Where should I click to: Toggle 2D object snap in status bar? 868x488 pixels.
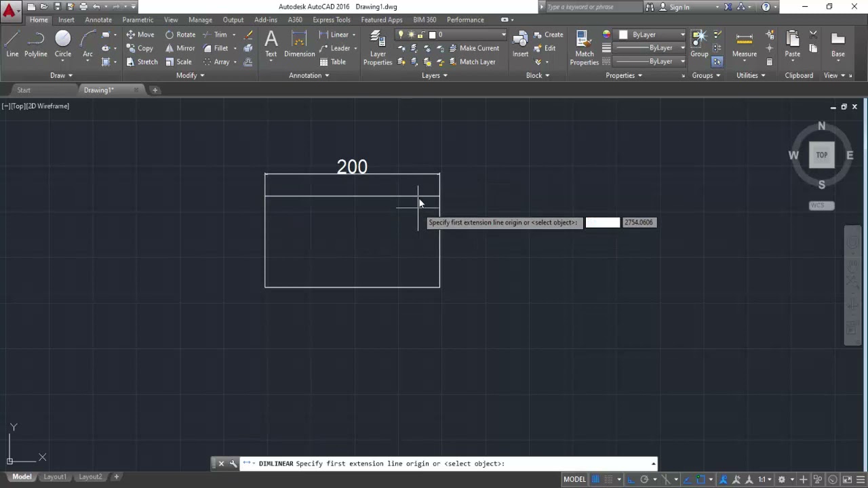(x=701, y=479)
